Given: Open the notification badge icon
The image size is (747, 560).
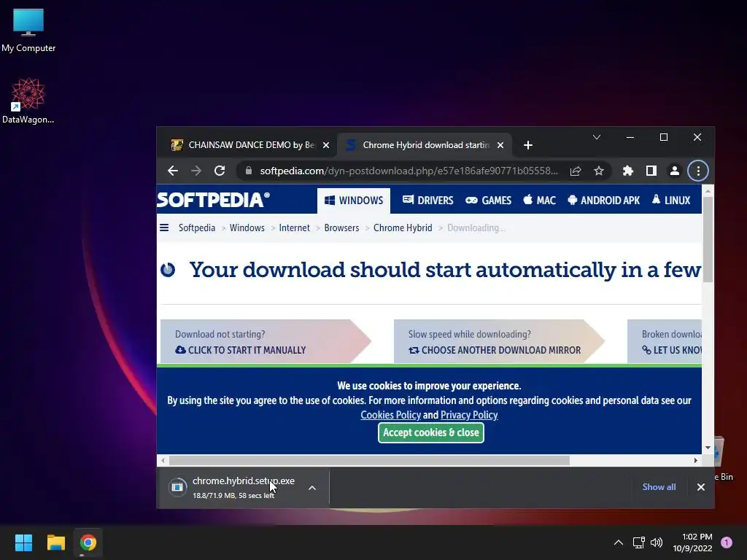Looking at the screenshot, I should (727, 542).
